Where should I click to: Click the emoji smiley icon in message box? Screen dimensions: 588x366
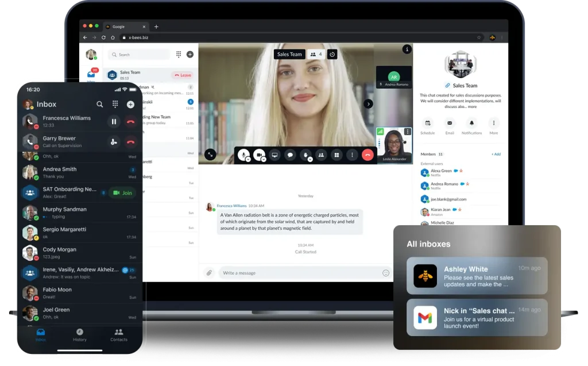coord(386,273)
